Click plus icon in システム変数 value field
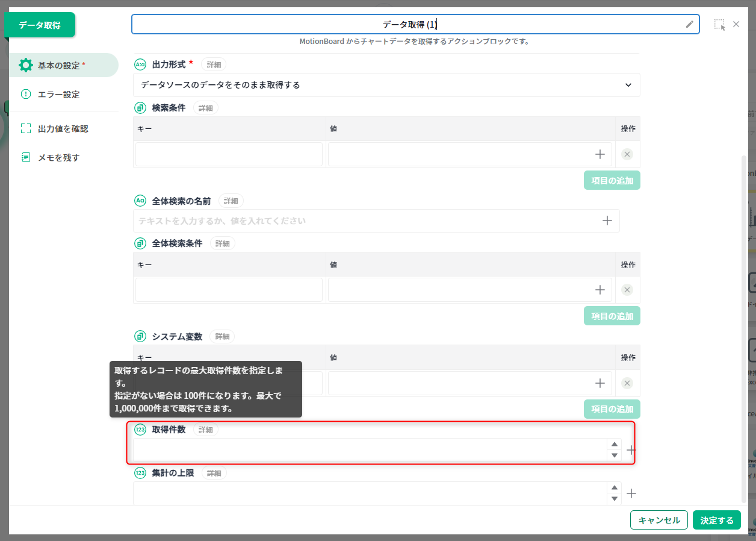 600,383
